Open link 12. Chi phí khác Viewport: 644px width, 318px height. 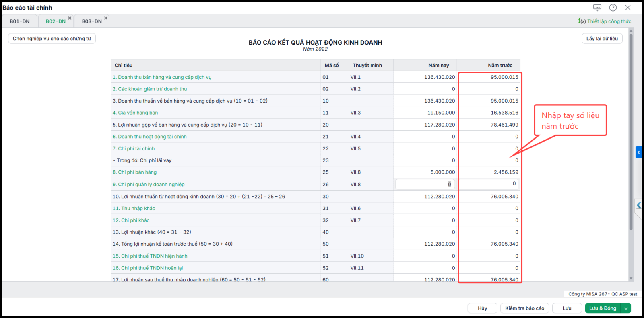click(x=131, y=220)
